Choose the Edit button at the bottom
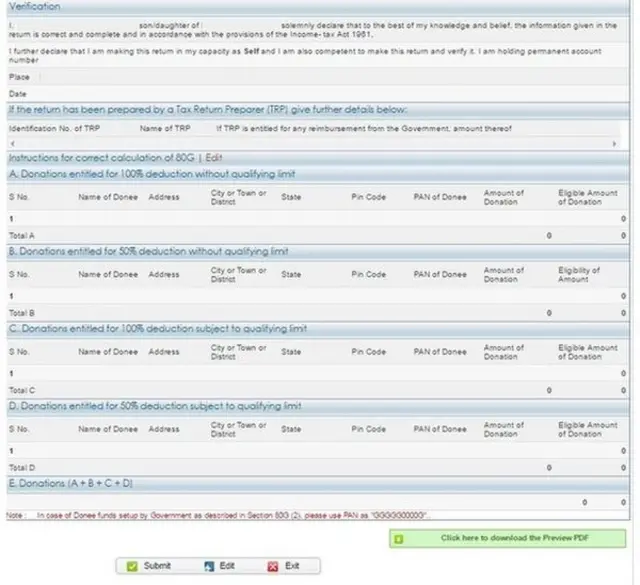 (x=220, y=566)
